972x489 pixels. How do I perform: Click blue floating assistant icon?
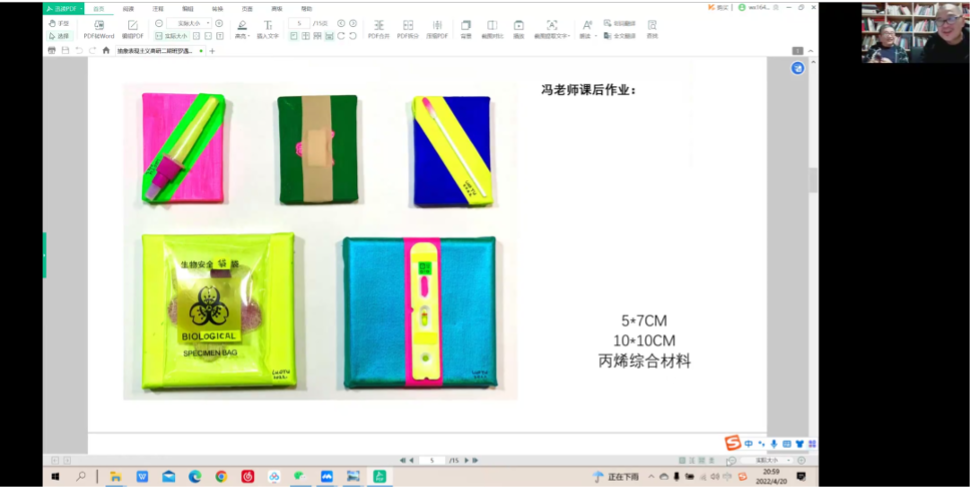[797, 68]
